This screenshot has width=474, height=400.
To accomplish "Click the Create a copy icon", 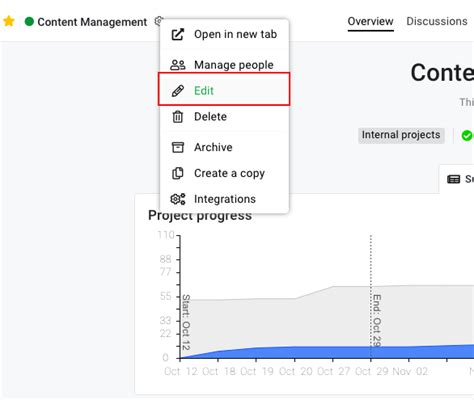I will click(177, 173).
